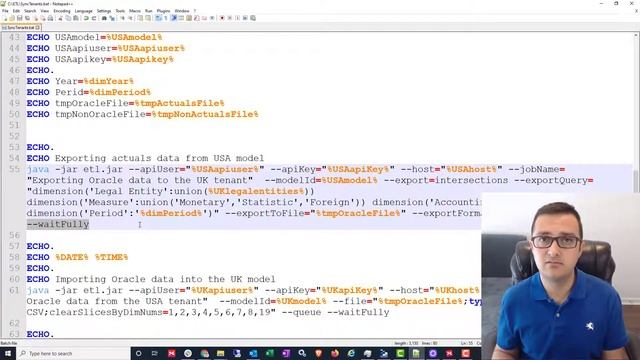Click the Zoom In toolbar icon
Viewport: 640px width, 360px height.
point(122,18)
